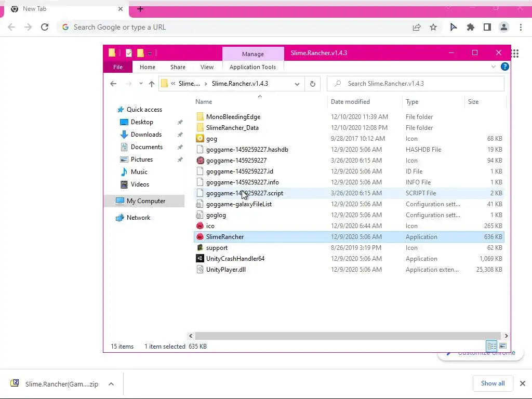Bookmark this tab with the star icon
This screenshot has width=532, height=399.
(x=433, y=27)
